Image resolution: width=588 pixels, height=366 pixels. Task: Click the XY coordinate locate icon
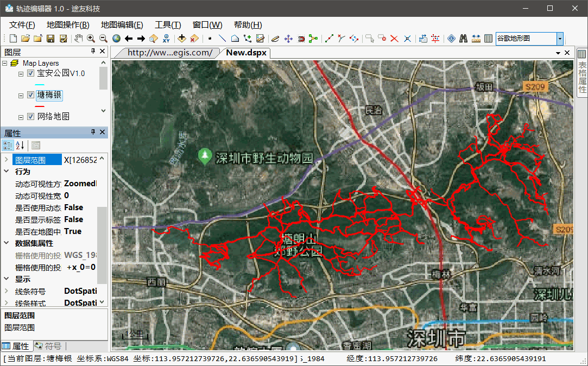[x=166, y=39]
